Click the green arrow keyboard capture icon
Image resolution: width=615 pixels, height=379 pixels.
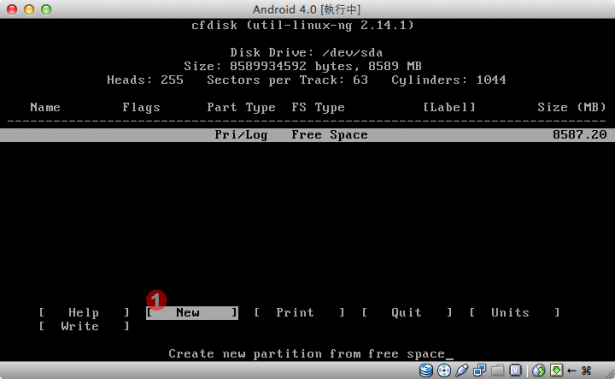click(x=557, y=370)
